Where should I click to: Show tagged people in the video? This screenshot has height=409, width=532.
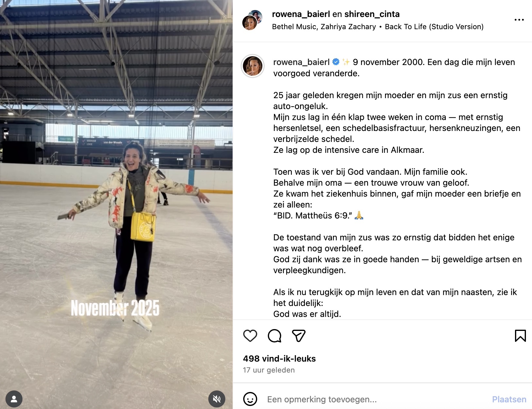(x=14, y=399)
